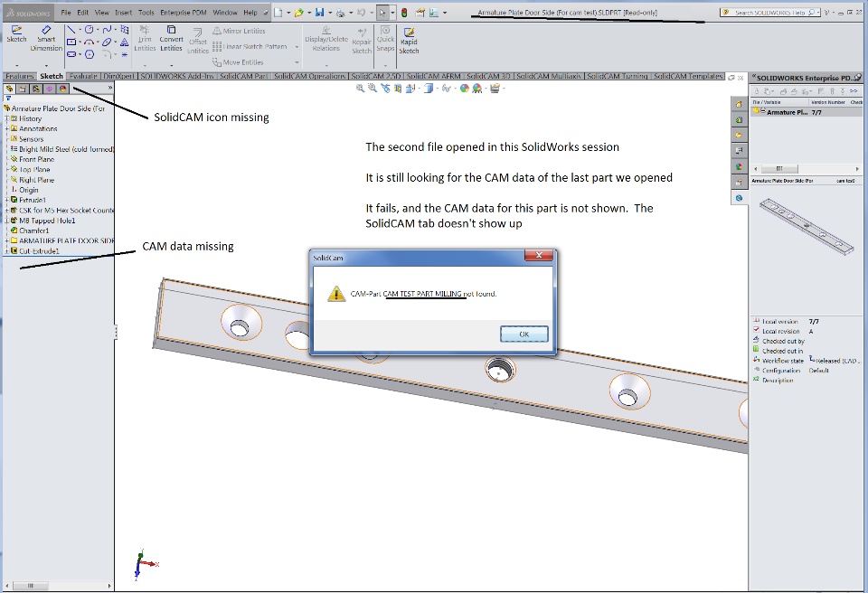The height and width of the screenshot is (593, 868).
Task: Select the Spline sketch tool
Action: coord(107,29)
